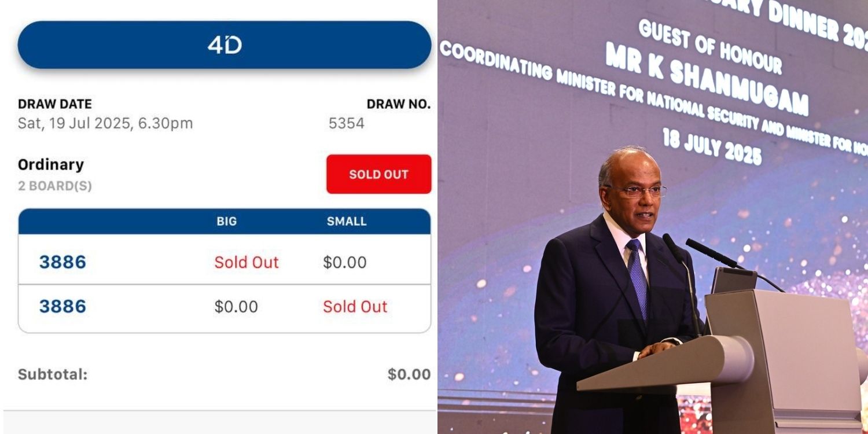
Task: Click draw number 5354
Action: (346, 123)
